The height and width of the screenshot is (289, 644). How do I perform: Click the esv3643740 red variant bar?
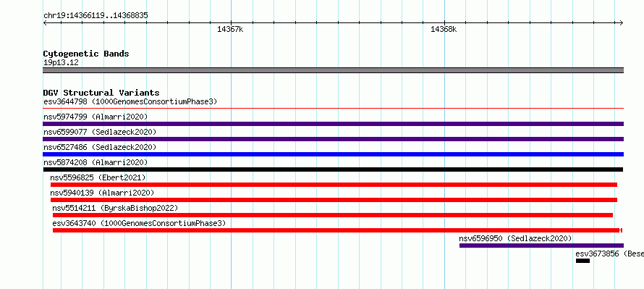337,230
